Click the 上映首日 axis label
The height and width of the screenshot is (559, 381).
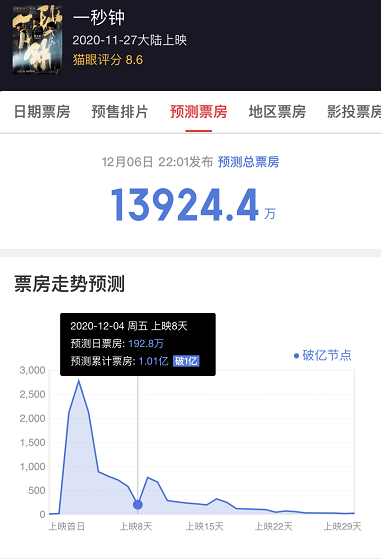pos(67,526)
